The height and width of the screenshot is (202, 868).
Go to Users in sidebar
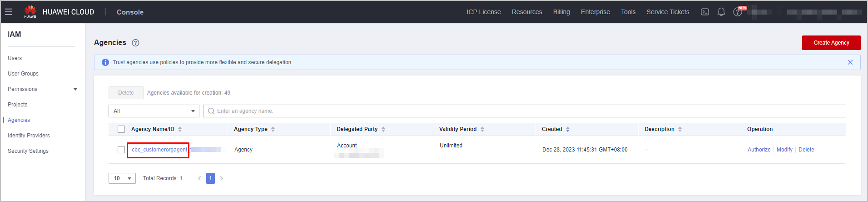pos(15,58)
